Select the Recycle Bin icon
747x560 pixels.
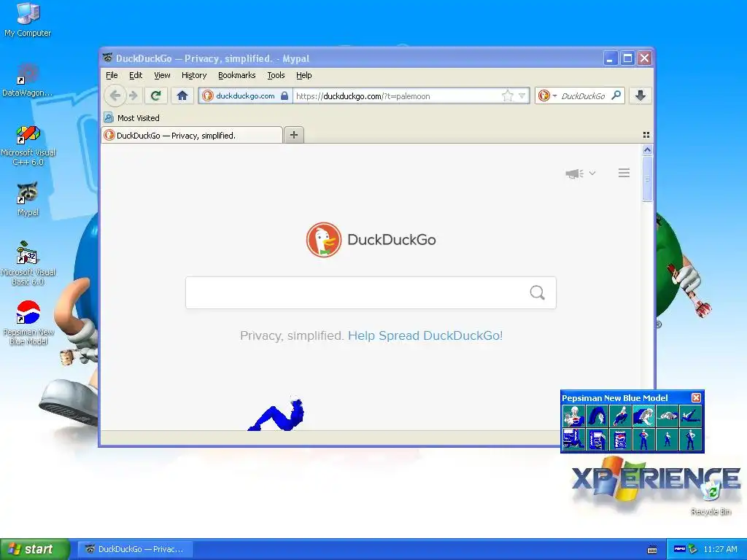pos(711,497)
